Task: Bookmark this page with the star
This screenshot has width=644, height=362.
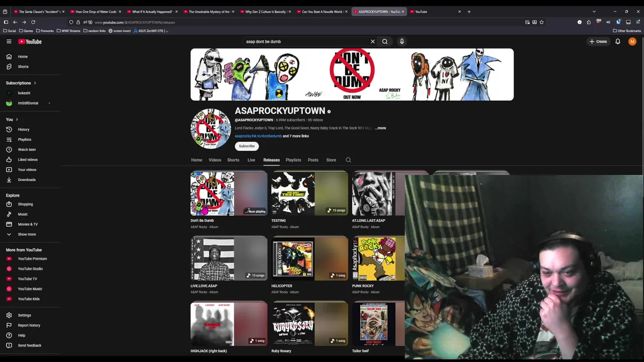Action: point(541,22)
